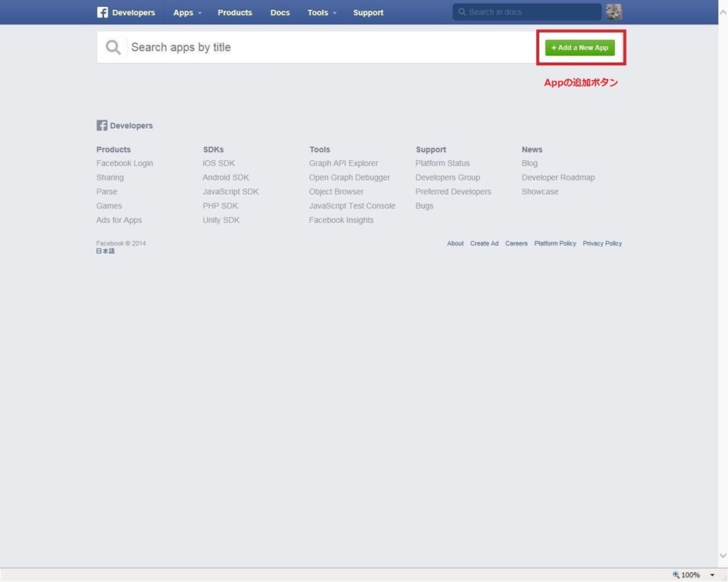Open the Unity SDK link
The height and width of the screenshot is (582, 728).
pyautogui.click(x=221, y=220)
